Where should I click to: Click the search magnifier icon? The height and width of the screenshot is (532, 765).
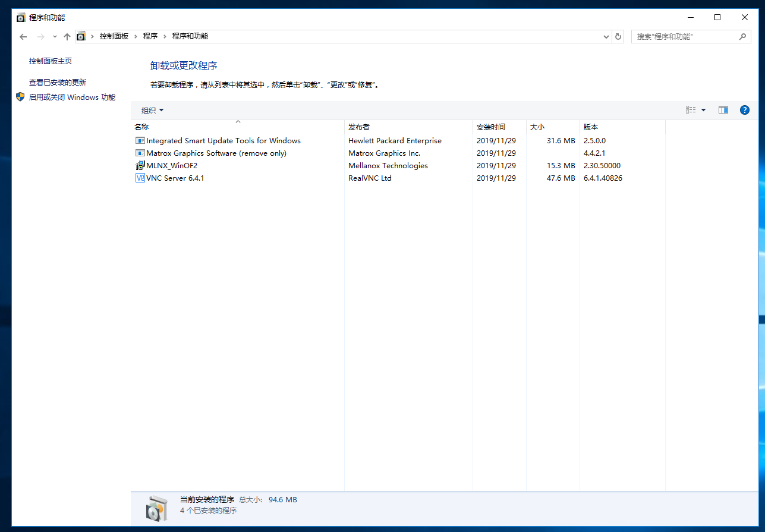[x=743, y=37]
